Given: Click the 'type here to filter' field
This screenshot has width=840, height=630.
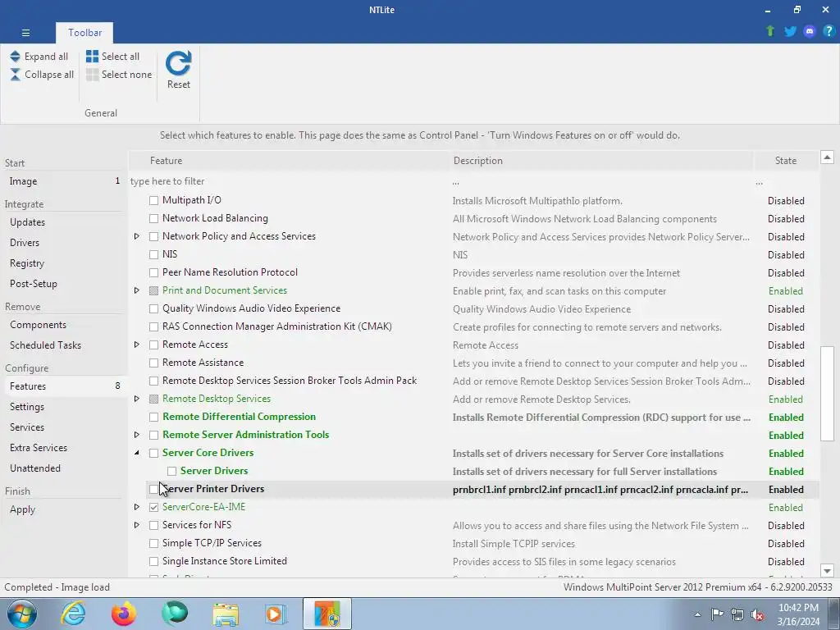Looking at the screenshot, I should click(x=290, y=181).
